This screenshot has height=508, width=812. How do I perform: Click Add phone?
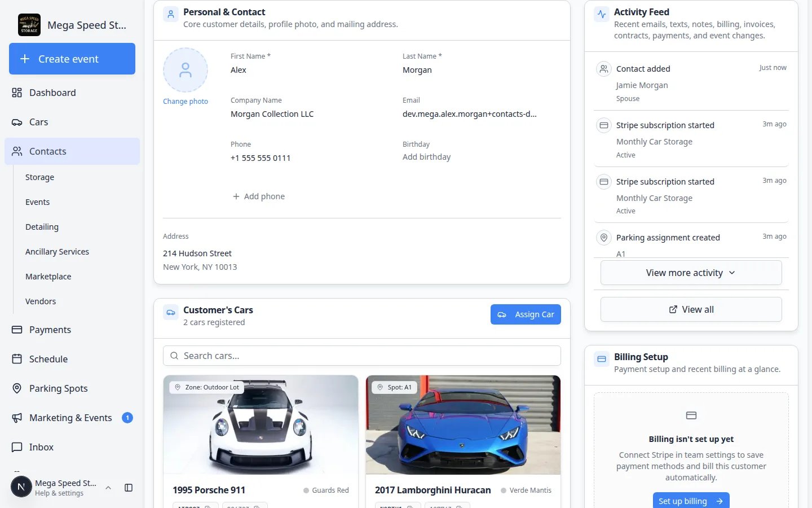pyautogui.click(x=259, y=196)
